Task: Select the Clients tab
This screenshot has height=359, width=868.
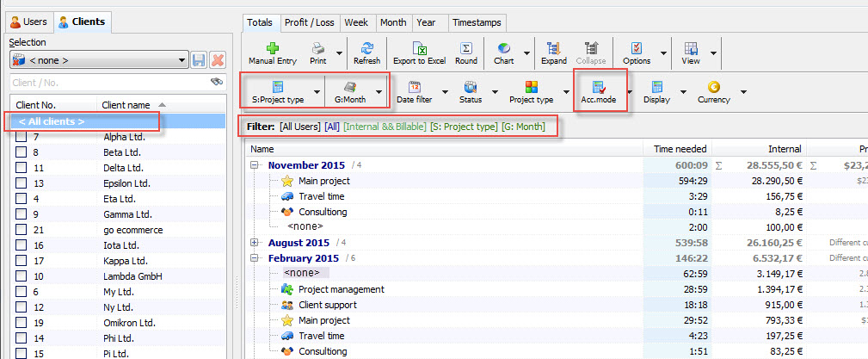Action: coord(82,22)
